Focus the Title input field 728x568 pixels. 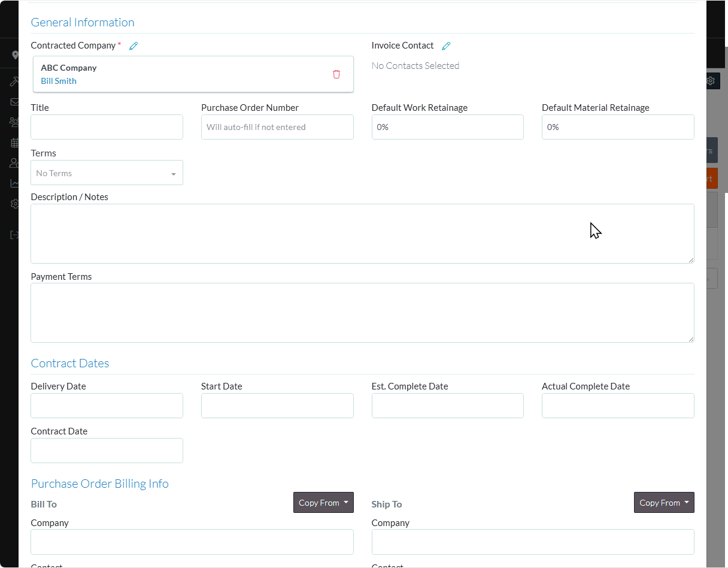[107, 127]
